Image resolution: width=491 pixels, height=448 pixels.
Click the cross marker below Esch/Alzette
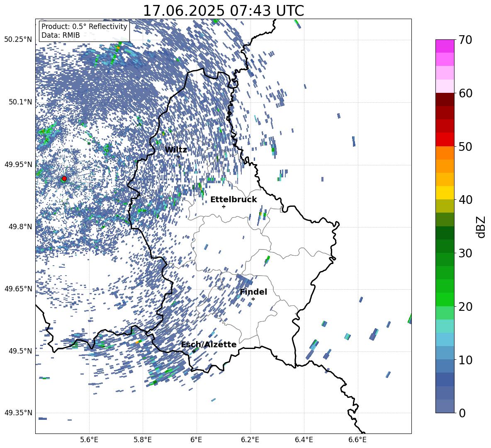click(x=194, y=351)
